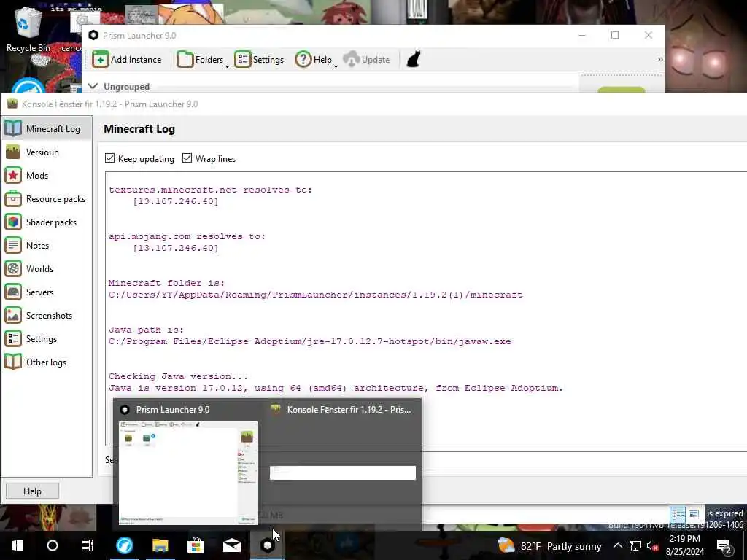The image size is (747, 560).
Task: Open Settings in Prism Launcher main toolbar
Action: (x=260, y=60)
